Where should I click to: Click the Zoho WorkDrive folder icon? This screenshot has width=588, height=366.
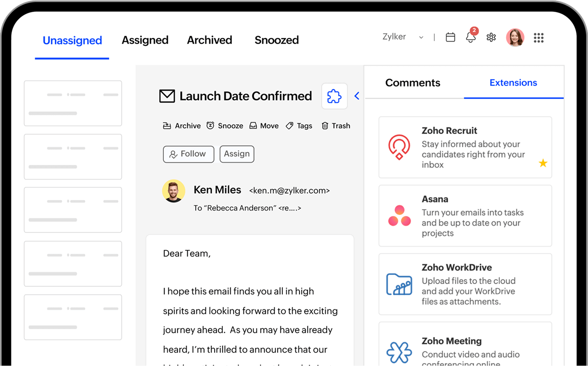pyautogui.click(x=399, y=284)
